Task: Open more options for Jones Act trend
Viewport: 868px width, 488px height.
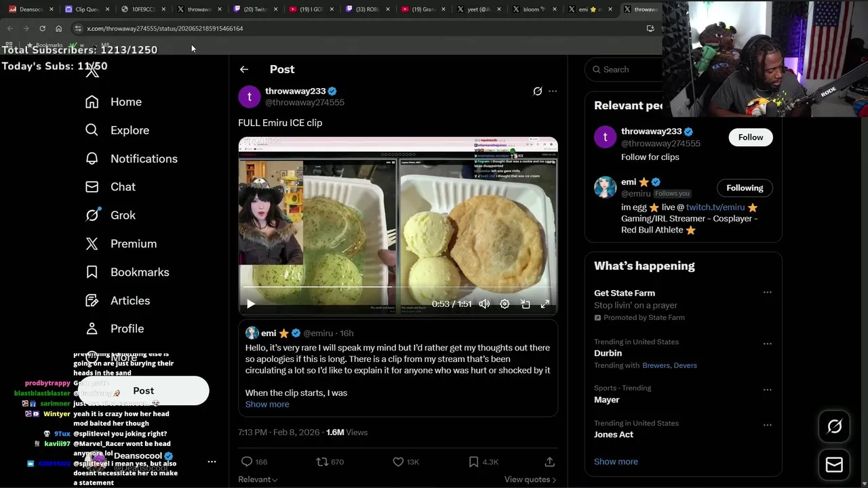Action: [767, 425]
